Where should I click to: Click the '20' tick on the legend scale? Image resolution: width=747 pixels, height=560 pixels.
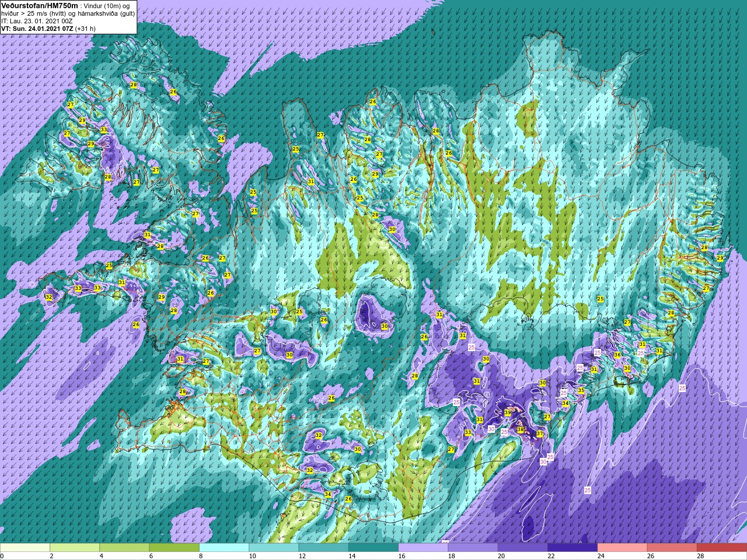tap(501, 556)
